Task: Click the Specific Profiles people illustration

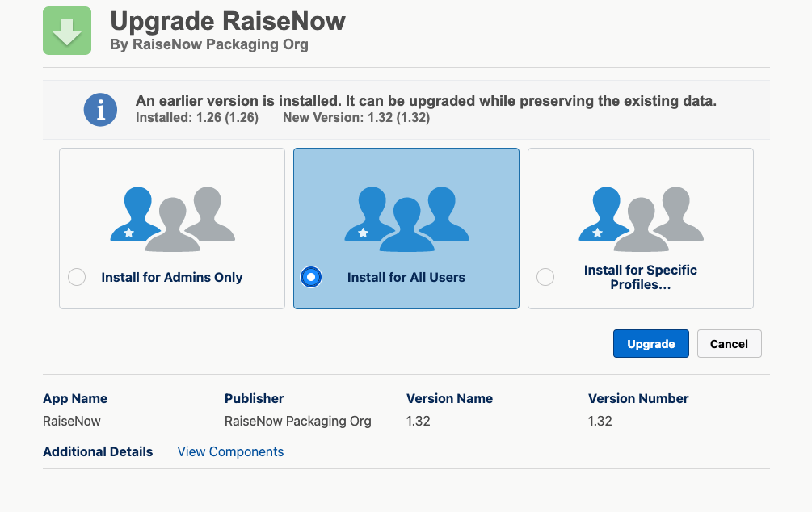Action: [641, 220]
